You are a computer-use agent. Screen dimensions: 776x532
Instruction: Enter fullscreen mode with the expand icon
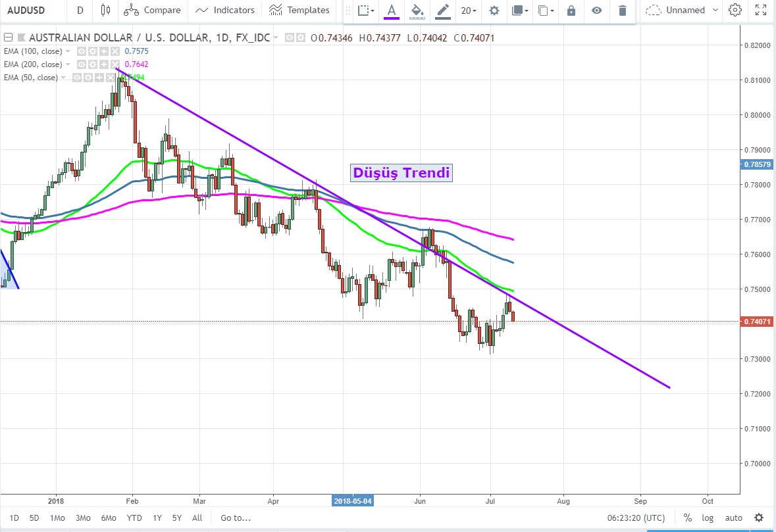coord(761,10)
